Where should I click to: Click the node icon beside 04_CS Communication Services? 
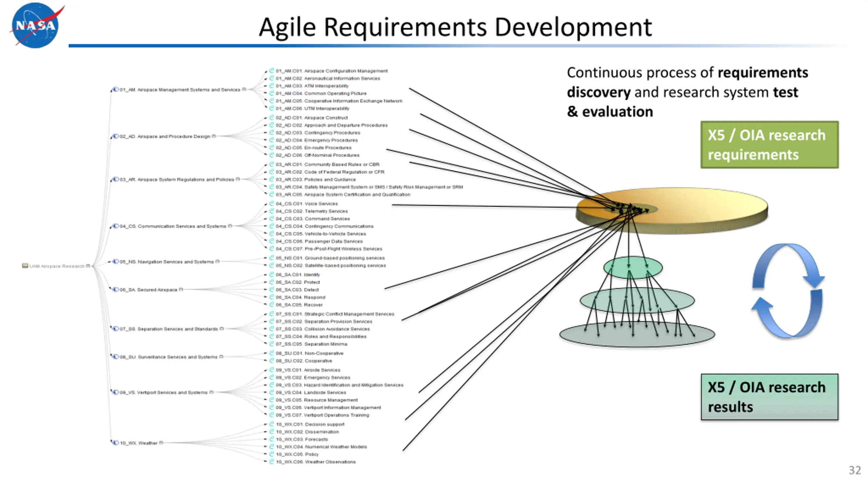(116, 226)
